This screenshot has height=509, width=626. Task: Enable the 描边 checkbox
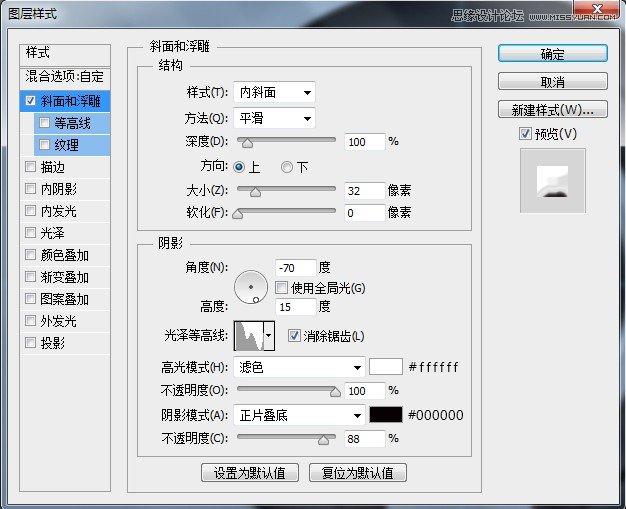[x=30, y=166]
